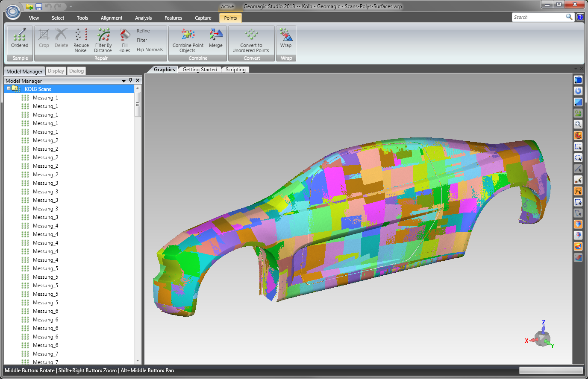Switch to the Graphics view tab
The height and width of the screenshot is (379, 588).
click(x=164, y=70)
